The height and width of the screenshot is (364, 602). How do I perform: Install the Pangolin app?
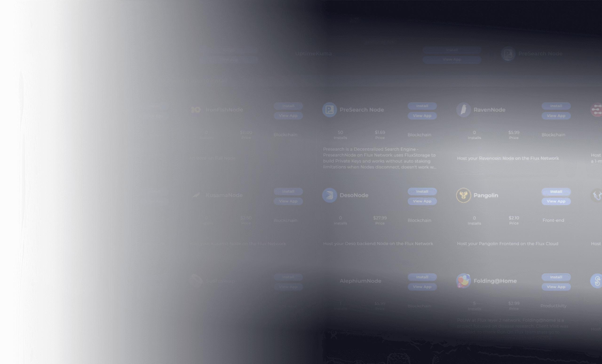[556, 192]
